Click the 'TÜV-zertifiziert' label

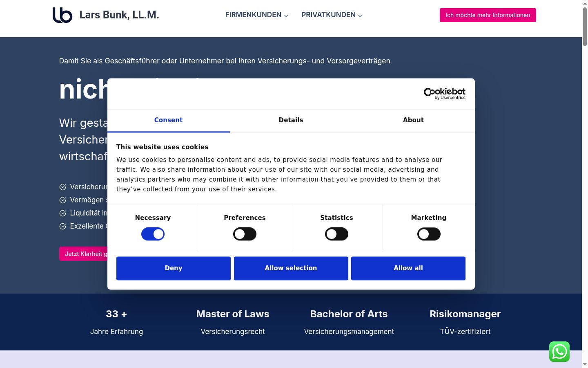click(x=465, y=332)
